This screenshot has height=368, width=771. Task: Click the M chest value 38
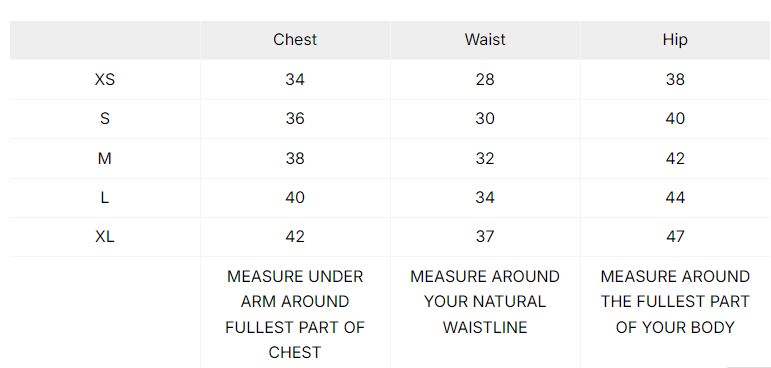pos(295,158)
